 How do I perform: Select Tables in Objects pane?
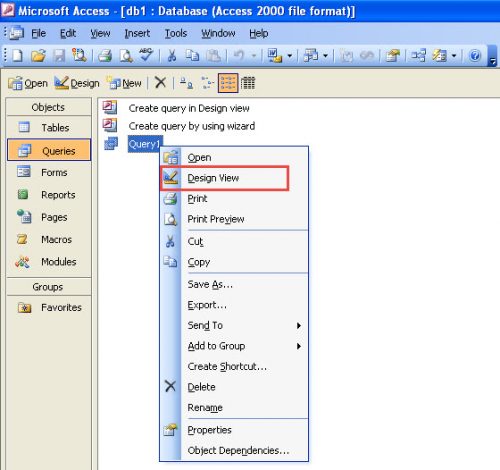click(x=49, y=128)
